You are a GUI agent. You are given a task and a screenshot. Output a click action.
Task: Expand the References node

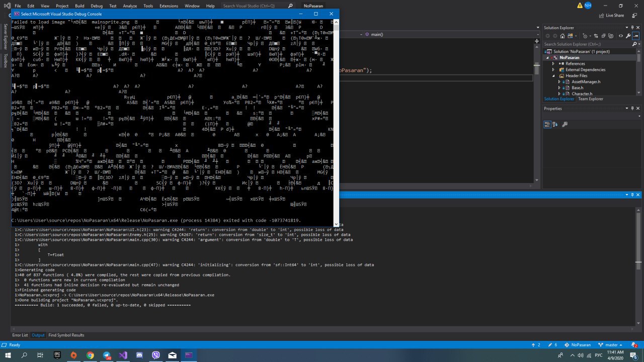[553, 64]
